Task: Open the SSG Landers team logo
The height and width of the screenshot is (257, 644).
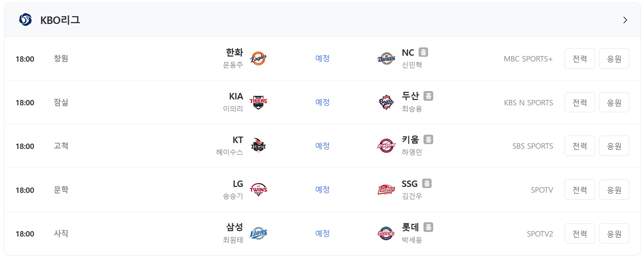Action: click(386, 190)
